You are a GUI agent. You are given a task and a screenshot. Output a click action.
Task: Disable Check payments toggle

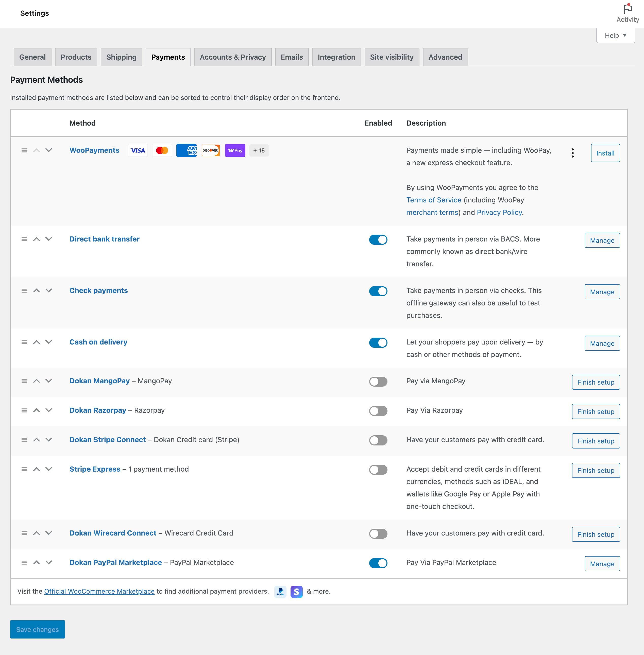click(x=378, y=291)
